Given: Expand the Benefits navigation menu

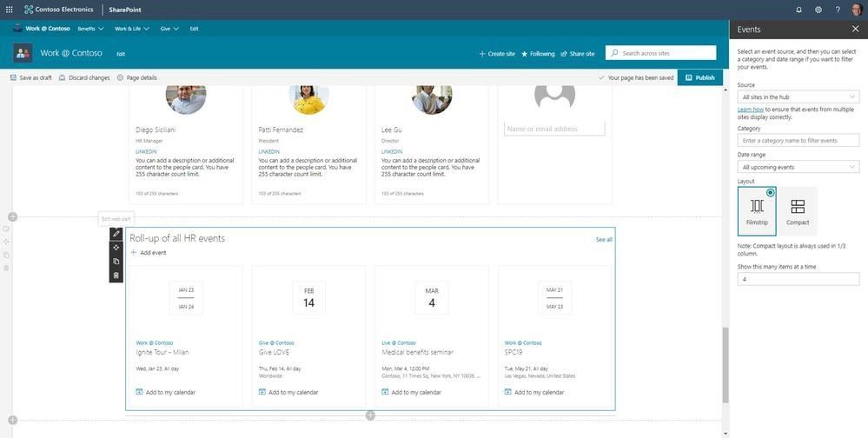Looking at the screenshot, I should click(x=90, y=29).
